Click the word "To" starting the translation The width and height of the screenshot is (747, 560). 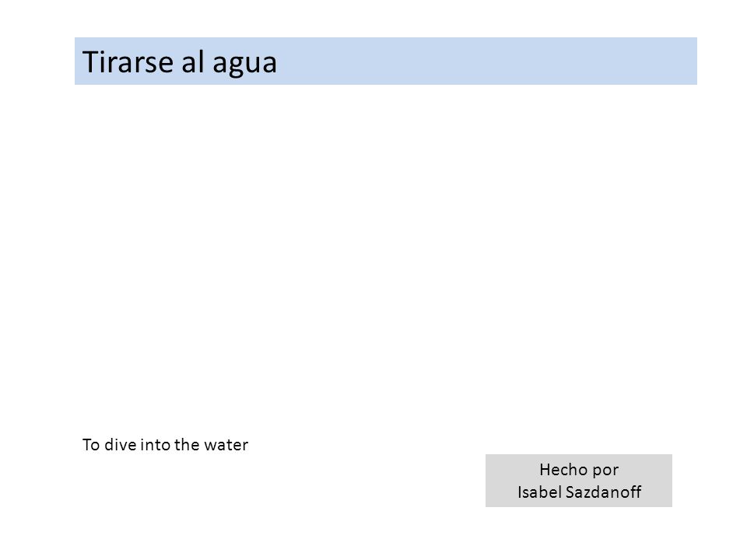[91, 444]
